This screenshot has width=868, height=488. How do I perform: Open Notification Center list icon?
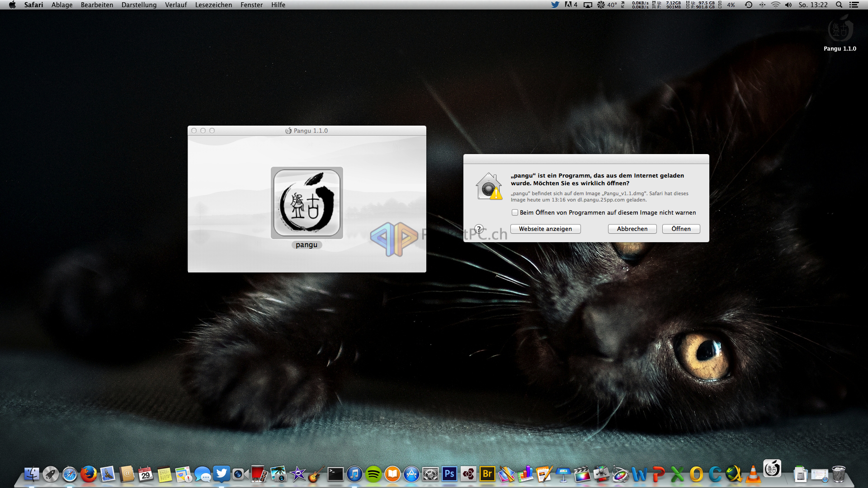[854, 5]
